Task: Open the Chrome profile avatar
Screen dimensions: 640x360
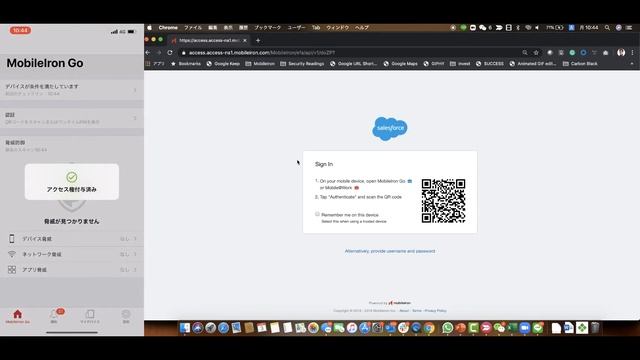Action: pos(621,53)
